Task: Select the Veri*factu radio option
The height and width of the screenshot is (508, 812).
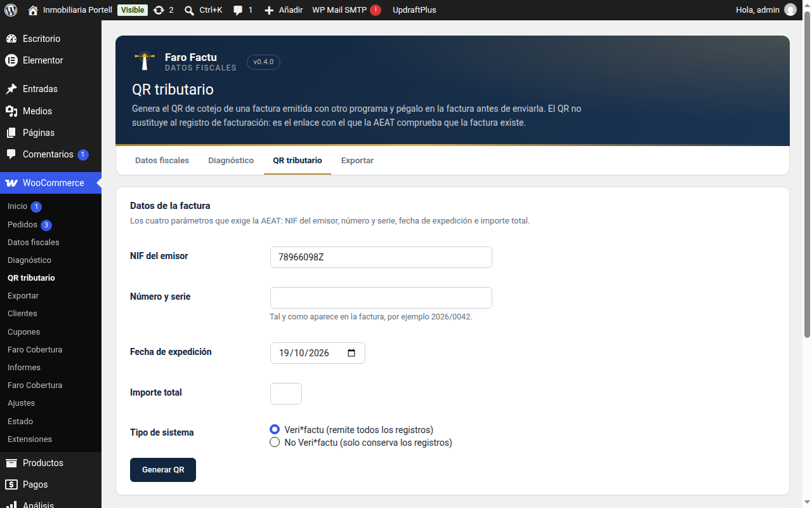Action: [275, 430]
